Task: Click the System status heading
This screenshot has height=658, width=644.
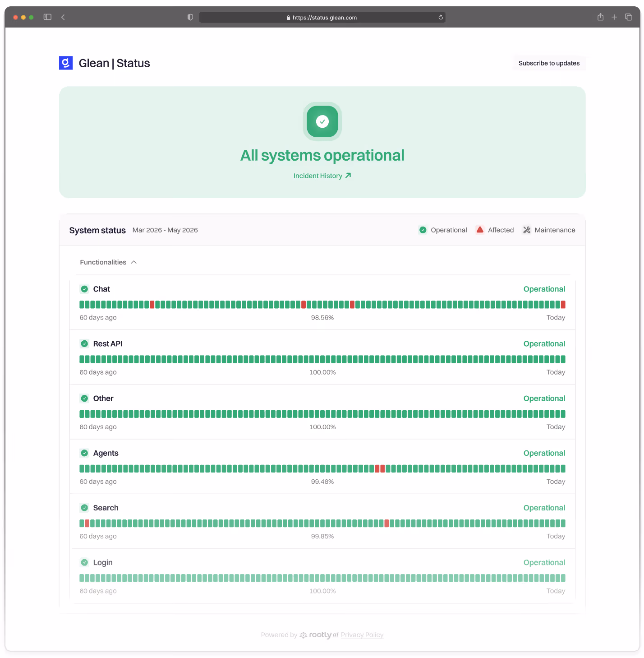Action: 97,230
